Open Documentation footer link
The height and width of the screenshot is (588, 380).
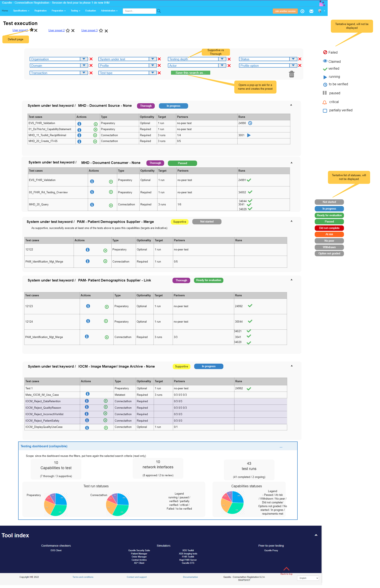coord(190,577)
